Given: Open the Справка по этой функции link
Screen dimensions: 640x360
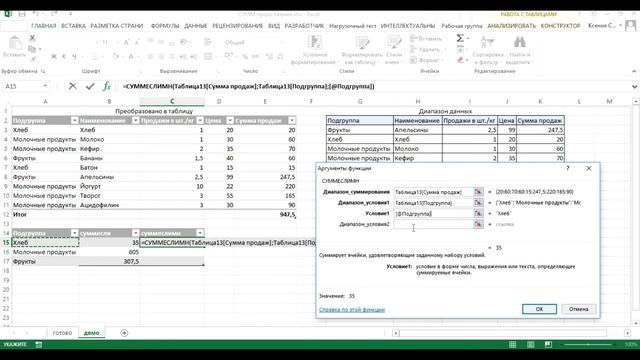Looking at the screenshot, I should tap(352, 310).
